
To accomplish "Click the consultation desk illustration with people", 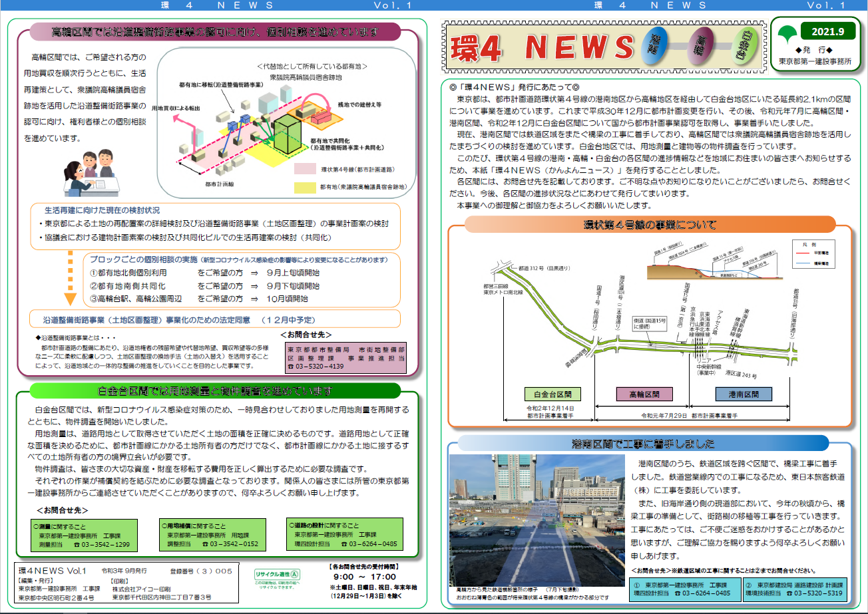I will pos(91,173).
